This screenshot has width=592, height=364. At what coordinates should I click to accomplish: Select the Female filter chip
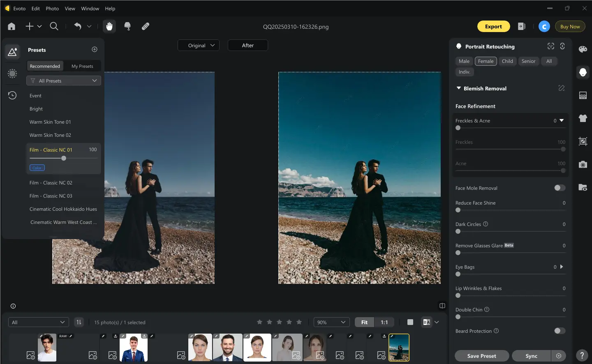point(486,61)
